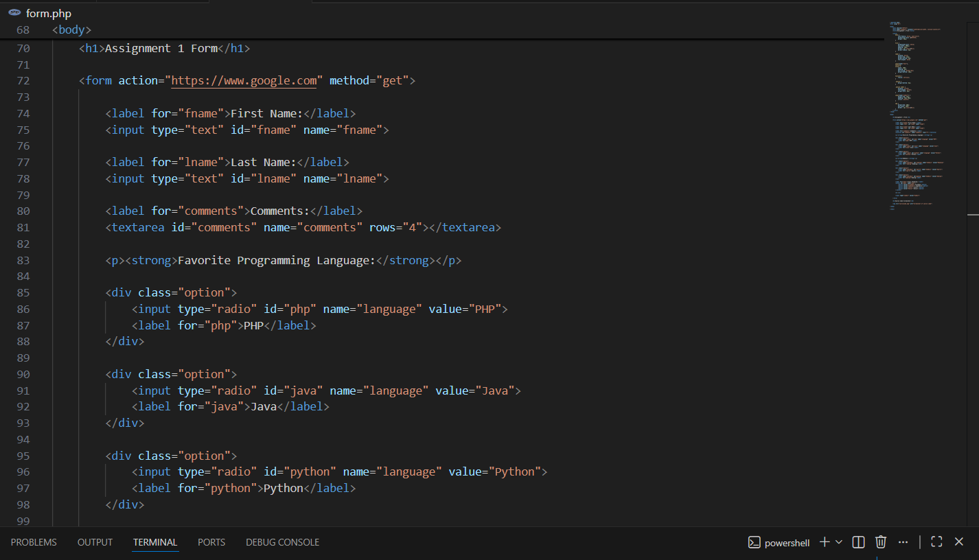
Task: Click the 'Comments:' label text
Action: click(x=280, y=211)
